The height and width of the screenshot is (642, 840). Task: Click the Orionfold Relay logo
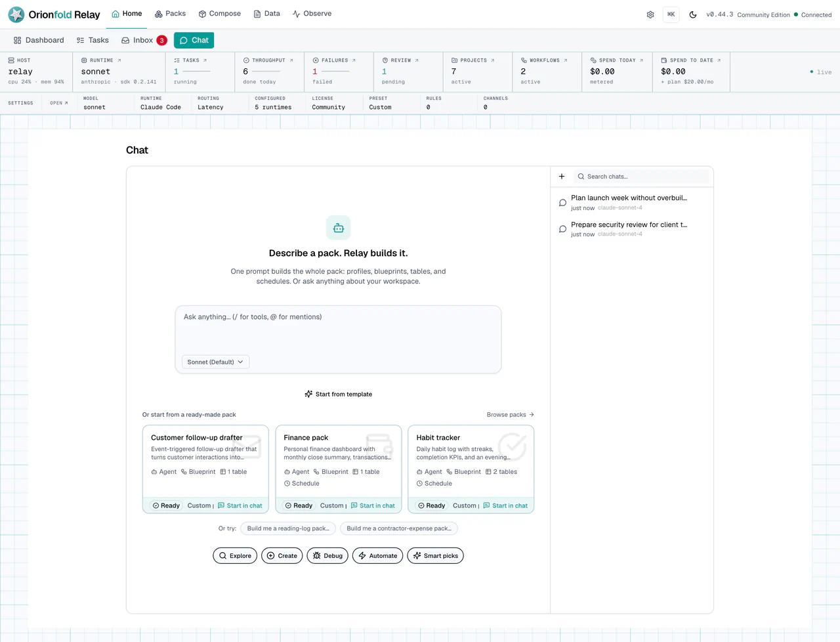(x=54, y=14)
